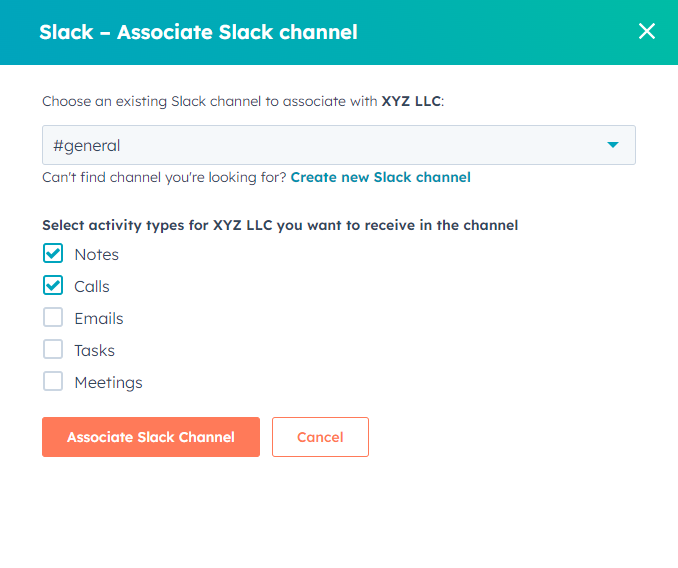The image size is (678, 568).
Task: Close the Associate Slack channel dialog
Action: pos(647,31)
